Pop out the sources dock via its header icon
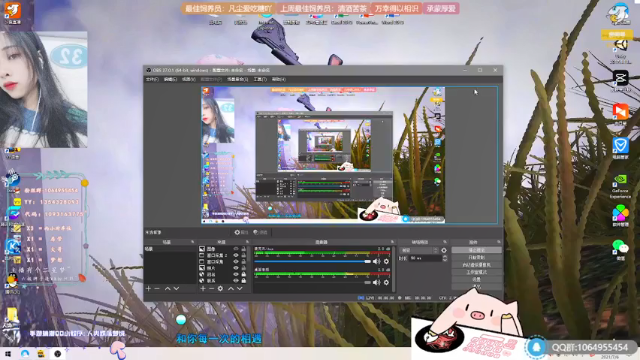The width and height of the screenshot is (640, 360). point(247,242)
